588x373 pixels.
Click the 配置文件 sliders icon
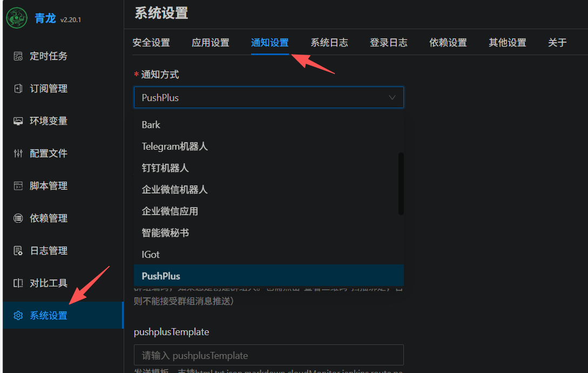pyautogui.click(x=18, y=154)
